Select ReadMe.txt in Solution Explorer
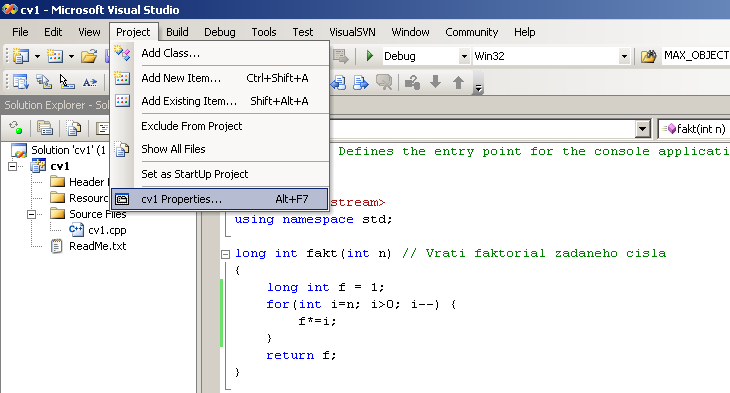Image resolution: width=730 pixels, height=393 pixels. click(88, 246)
